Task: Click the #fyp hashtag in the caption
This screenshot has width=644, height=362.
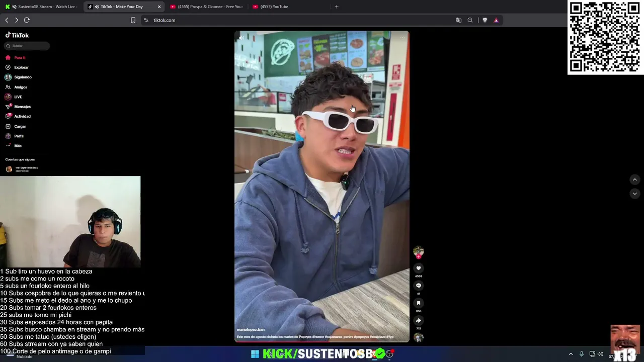Action: tap(390, 337)
